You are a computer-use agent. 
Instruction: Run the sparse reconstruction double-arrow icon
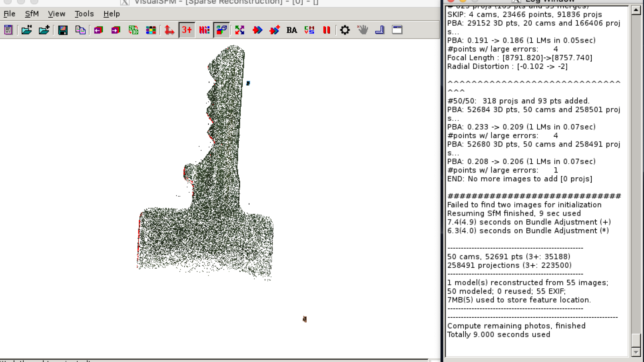click(x=257, y=30)
